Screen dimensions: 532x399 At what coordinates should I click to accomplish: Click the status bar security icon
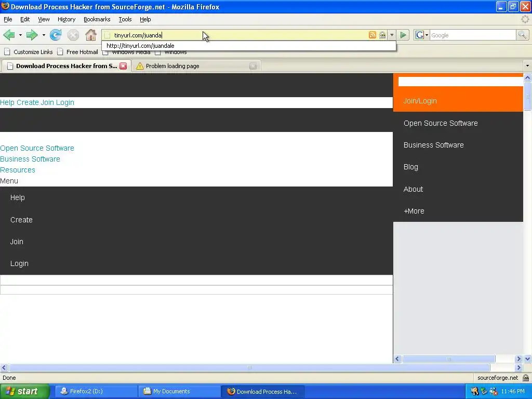pos(526,378)
